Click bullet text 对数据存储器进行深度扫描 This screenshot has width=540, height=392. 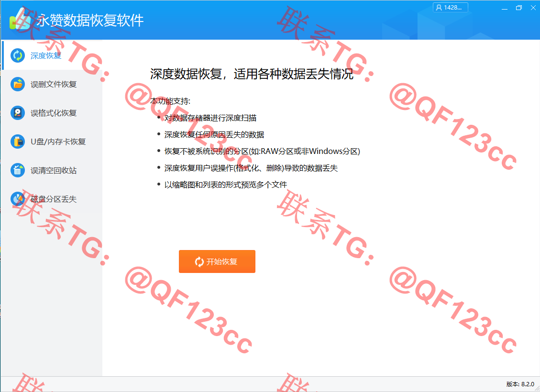[210, 118]
